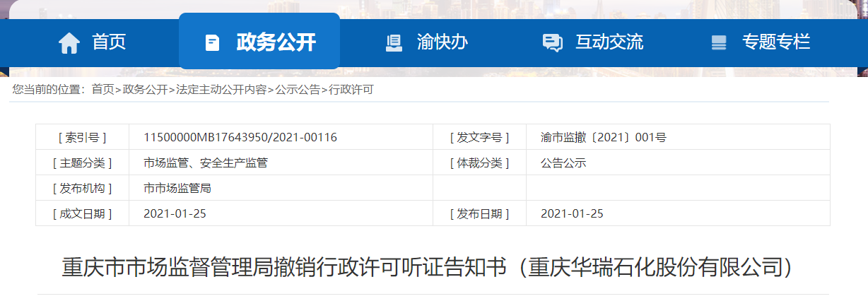This screenshot has height=301, width=868.
Task: Click the document icon beside 政务公开
Action: click(212, 42)
